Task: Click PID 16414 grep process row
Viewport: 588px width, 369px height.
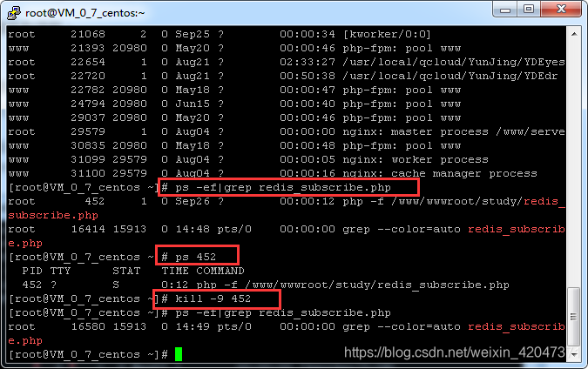Action: [x=287, y=229]
